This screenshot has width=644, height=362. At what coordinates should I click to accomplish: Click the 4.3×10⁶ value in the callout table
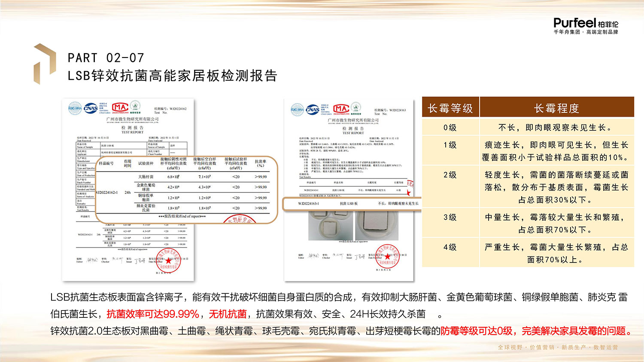point(204,187)
